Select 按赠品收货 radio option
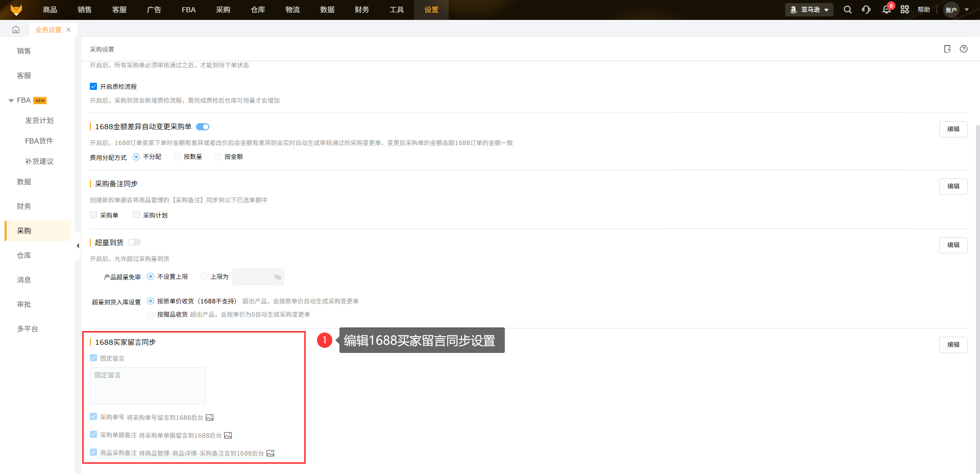 [151, 315]
